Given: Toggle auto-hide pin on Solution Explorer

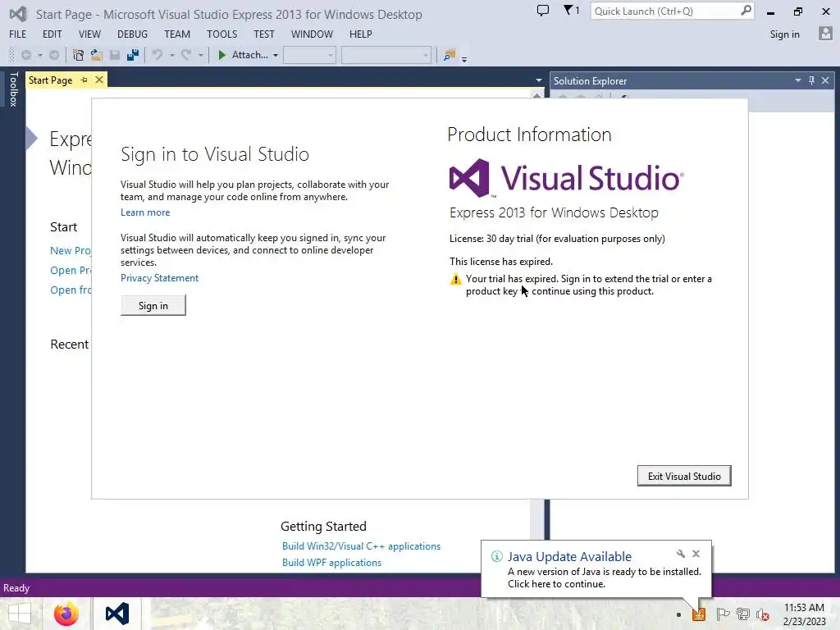Looking at the screenshot, I should (x=811, y=80).
